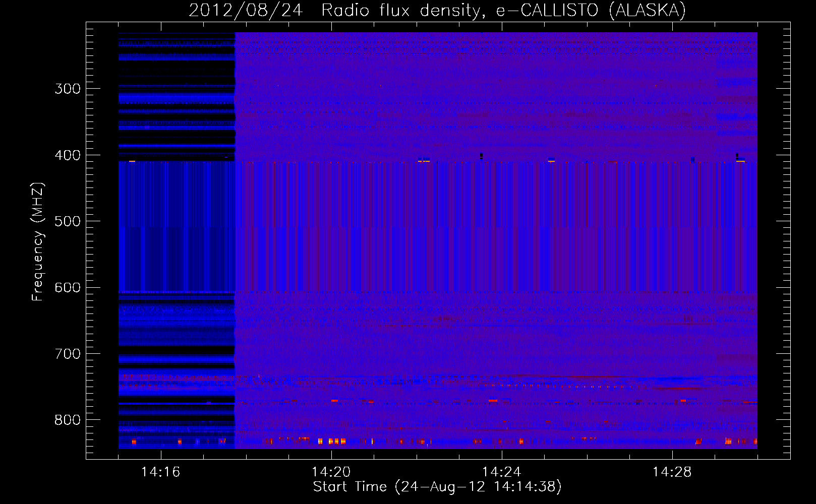816x504 pixels.
Task: Click the 800 frequency tick label
Action: pos(68,420)
